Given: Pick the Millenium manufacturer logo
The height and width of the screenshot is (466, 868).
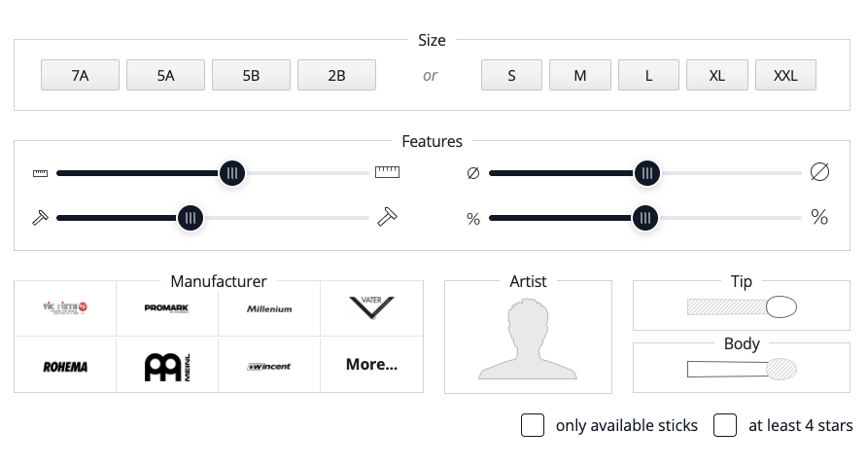Looking at the screenshot, I should click(269, 308).
